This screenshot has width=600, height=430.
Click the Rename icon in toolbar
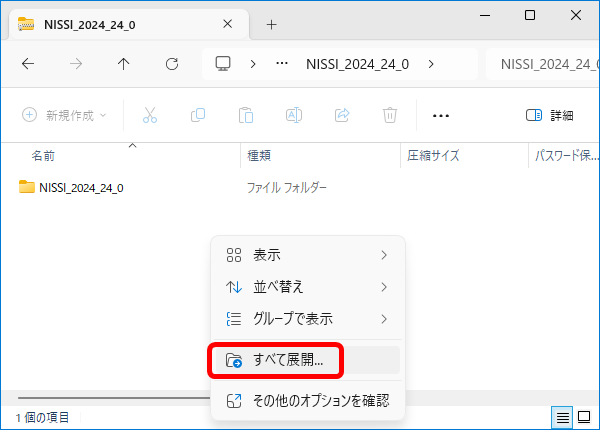tap(294, 115)
